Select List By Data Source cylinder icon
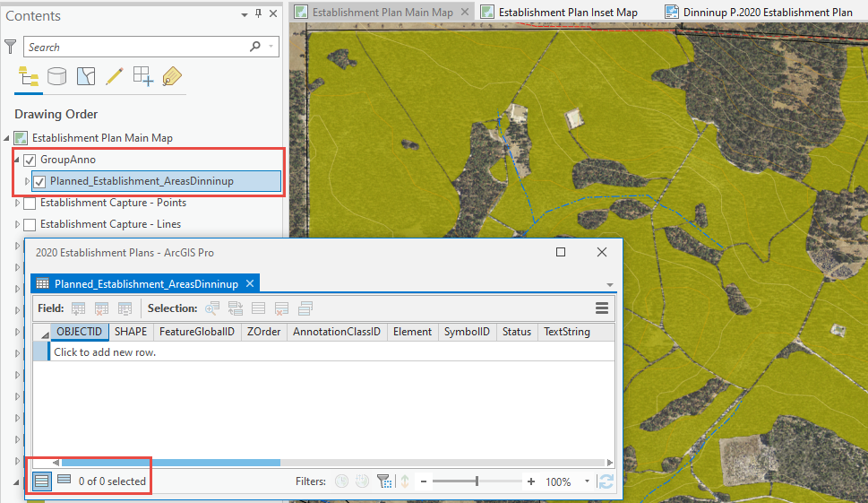The image size is (868, 503). pos(57,76)
